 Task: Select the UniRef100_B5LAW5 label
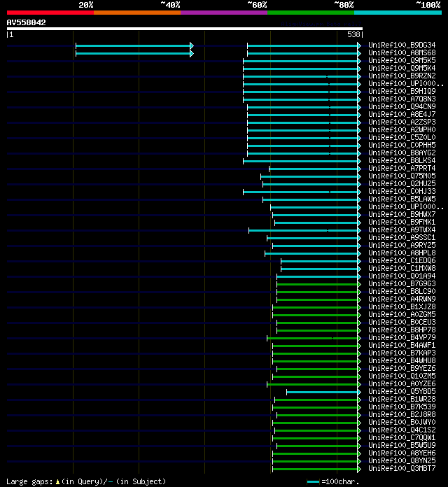click(x=402, y=199)
